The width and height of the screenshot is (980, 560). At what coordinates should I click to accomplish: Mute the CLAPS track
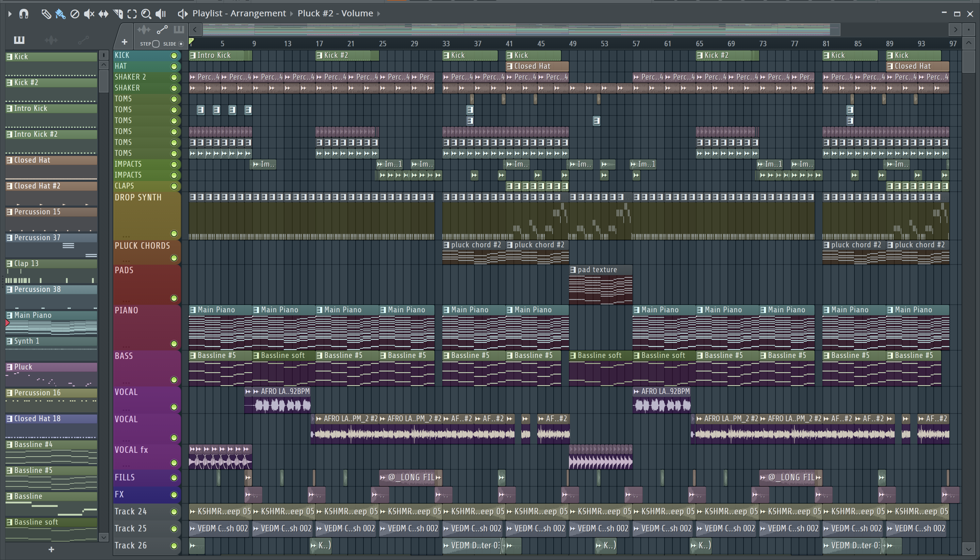[x=174, y=186]
